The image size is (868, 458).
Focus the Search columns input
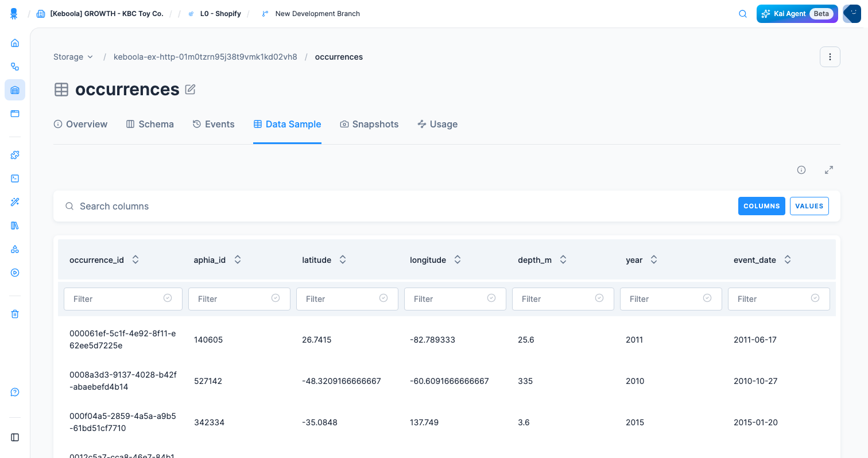point(402,206)
